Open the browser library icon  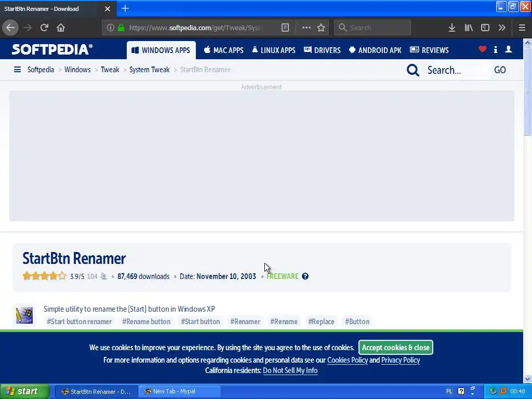tap(469, 28)
